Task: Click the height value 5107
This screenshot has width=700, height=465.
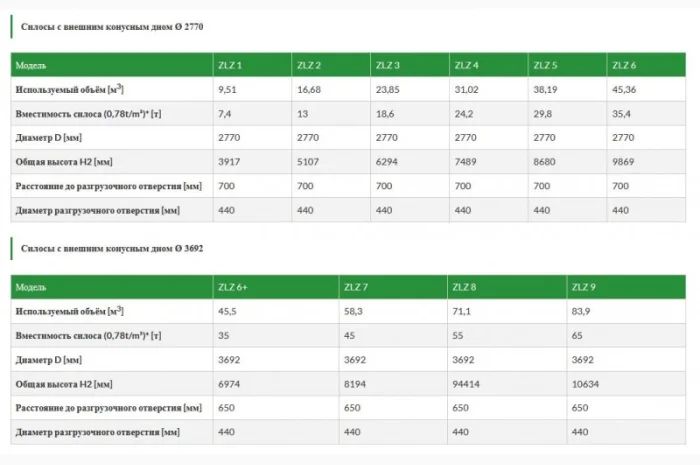Action: (x=307, y=162)
